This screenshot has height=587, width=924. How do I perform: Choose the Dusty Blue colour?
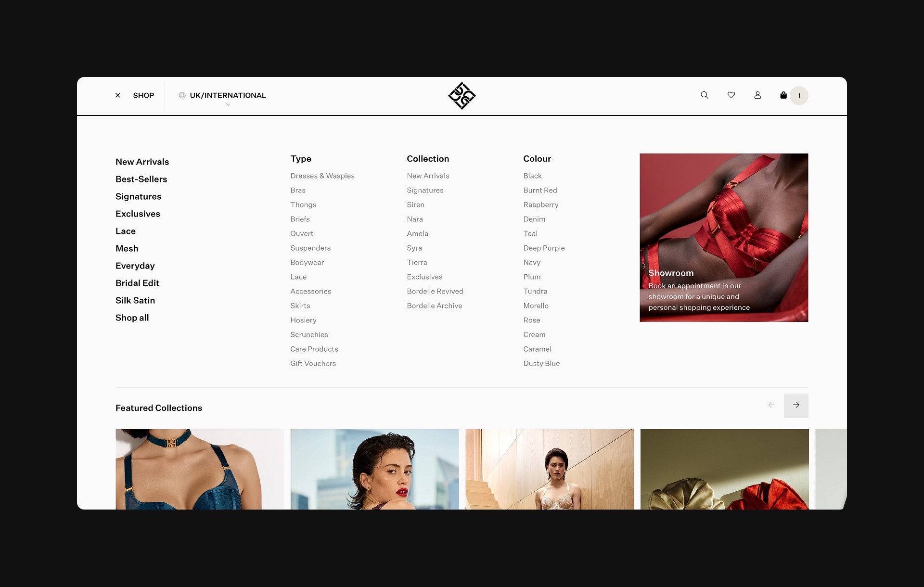[x=541, y=364]
